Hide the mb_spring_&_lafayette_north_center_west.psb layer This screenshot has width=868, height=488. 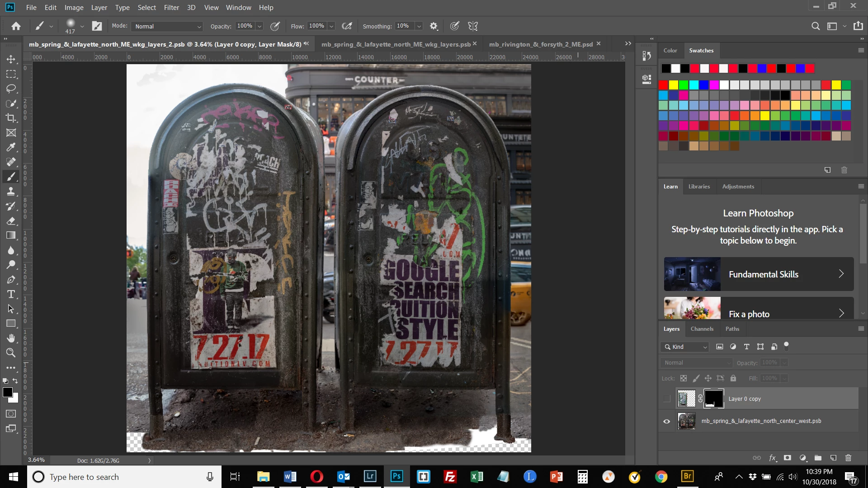[x=666, y=421]
